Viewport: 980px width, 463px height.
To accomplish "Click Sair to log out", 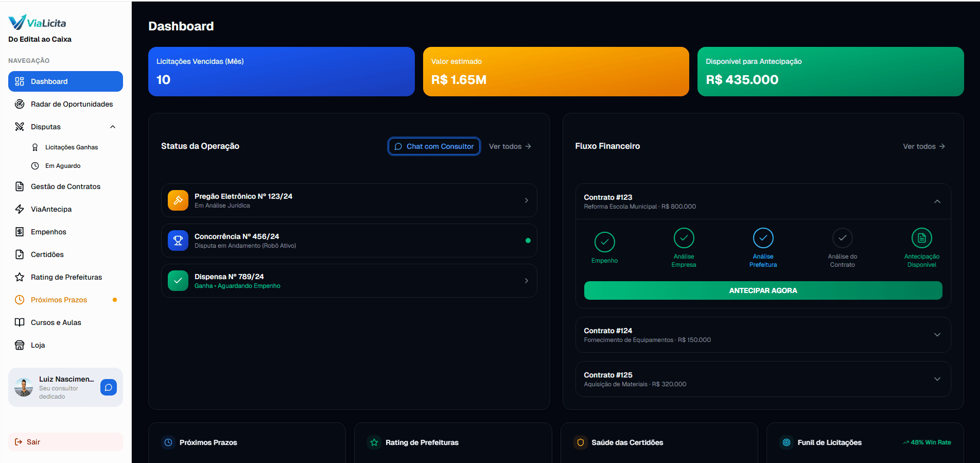I will (x=65, y=442).
